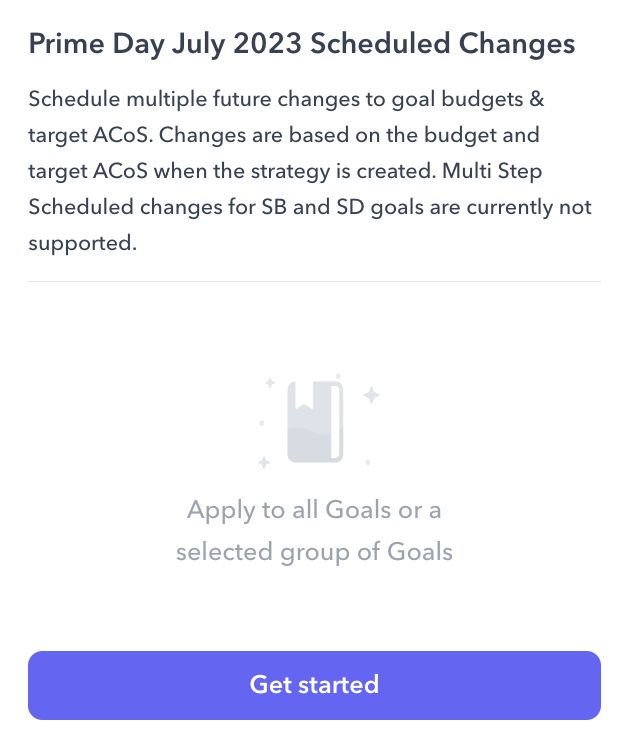Viewport: 630px width, 742px height.
Task: Click the "Apply to all Goals or a" line
Action: tap(314, 511)
